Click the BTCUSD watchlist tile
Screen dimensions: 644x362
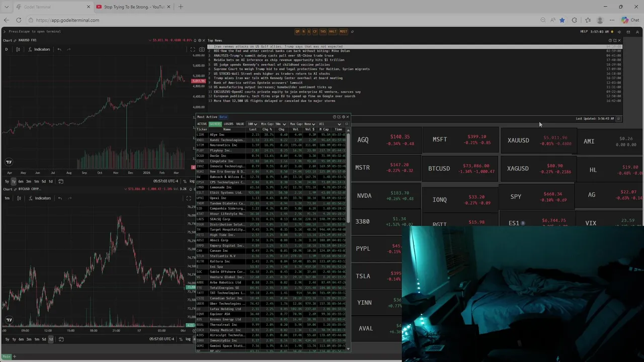pos(459,168)
